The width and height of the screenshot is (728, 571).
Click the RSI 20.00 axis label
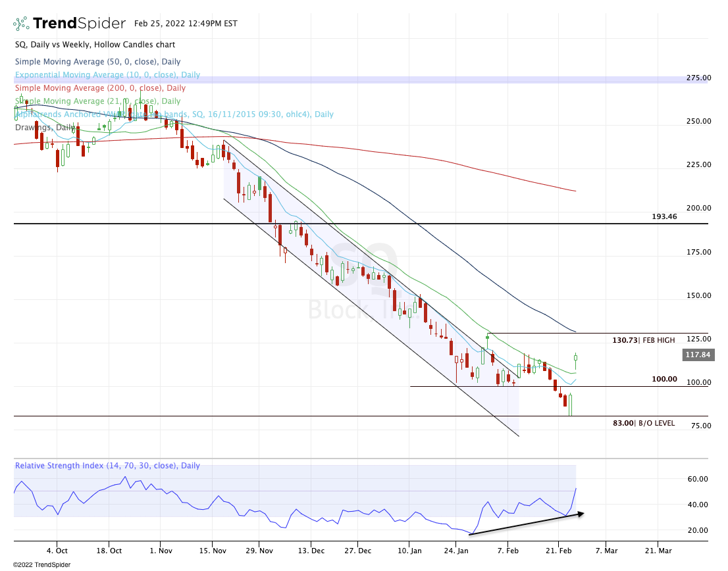[698, 530]
